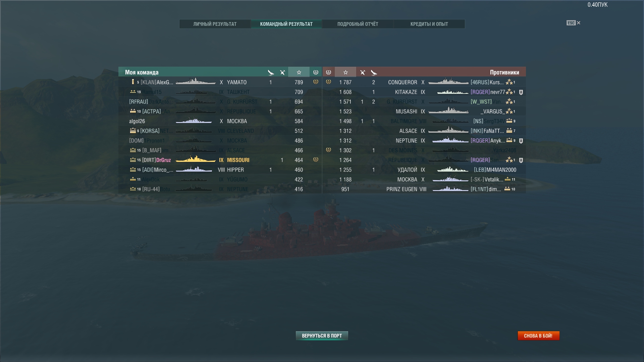The image size is (644, 362).
Task: Select the Командный результат tab
Action: click(x=286, y=24)
